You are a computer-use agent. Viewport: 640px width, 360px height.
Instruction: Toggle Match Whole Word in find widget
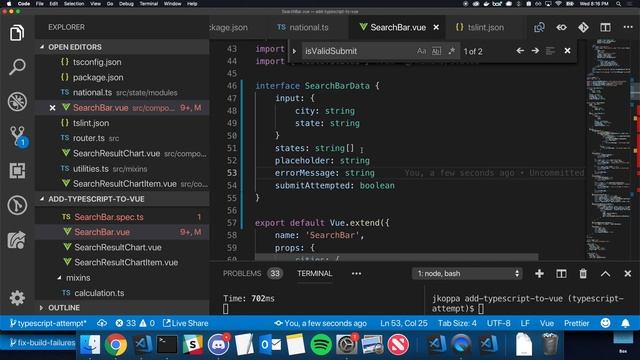pyautogui.click(x=436, y=51)
